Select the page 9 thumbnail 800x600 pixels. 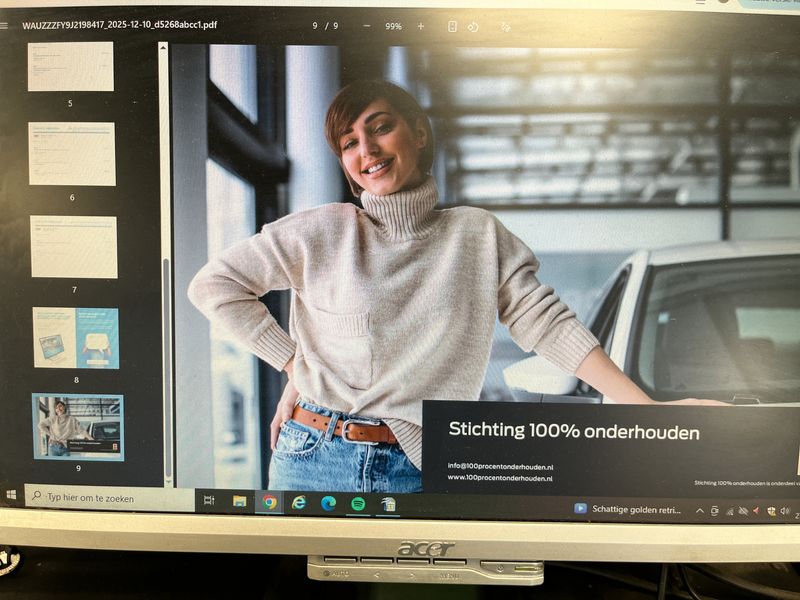(78, 427)
